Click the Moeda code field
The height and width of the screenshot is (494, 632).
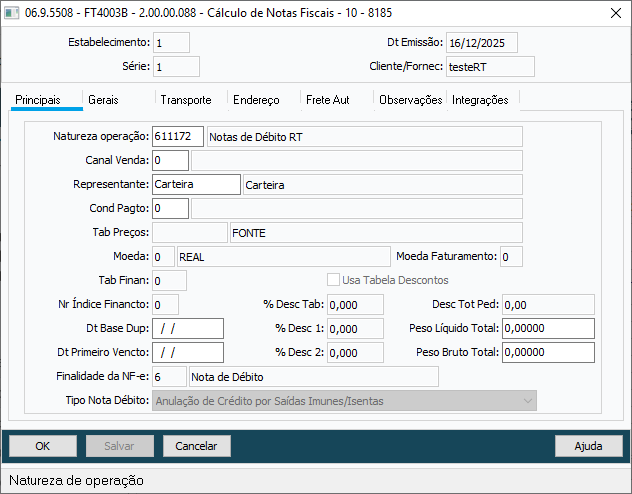tap(164, 257)
